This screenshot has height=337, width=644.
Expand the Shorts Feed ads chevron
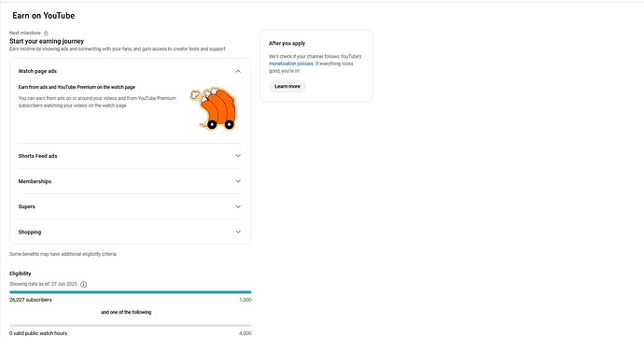click(x=238, y=156)
